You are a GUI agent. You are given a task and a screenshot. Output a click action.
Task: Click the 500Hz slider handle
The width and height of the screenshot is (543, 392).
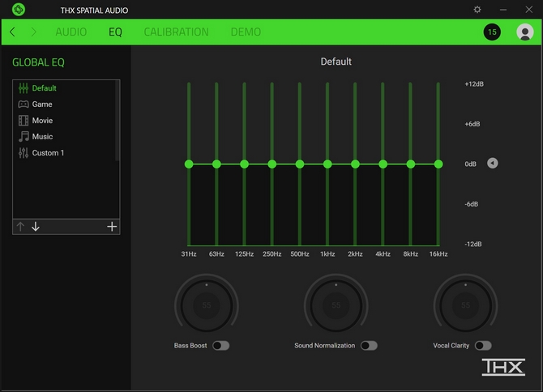pos(300,164)
